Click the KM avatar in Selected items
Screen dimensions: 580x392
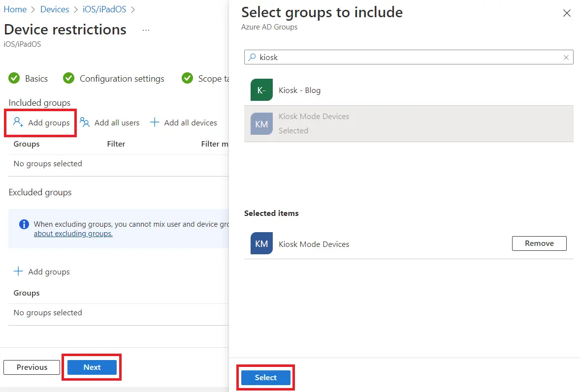pos(261,243)
